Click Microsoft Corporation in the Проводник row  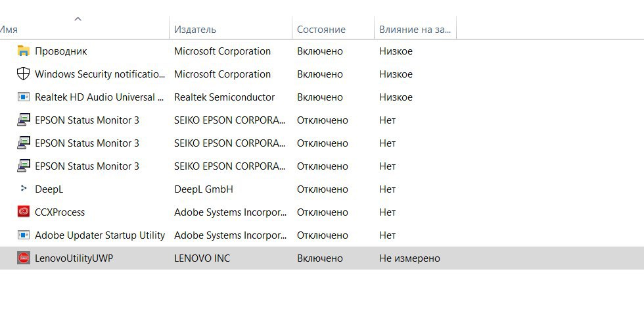click(222, 51)
